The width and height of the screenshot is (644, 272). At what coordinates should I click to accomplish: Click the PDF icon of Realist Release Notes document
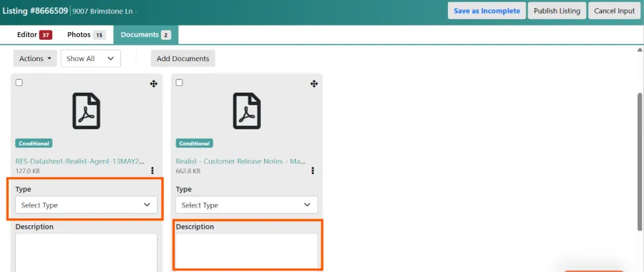click(247, 111)
